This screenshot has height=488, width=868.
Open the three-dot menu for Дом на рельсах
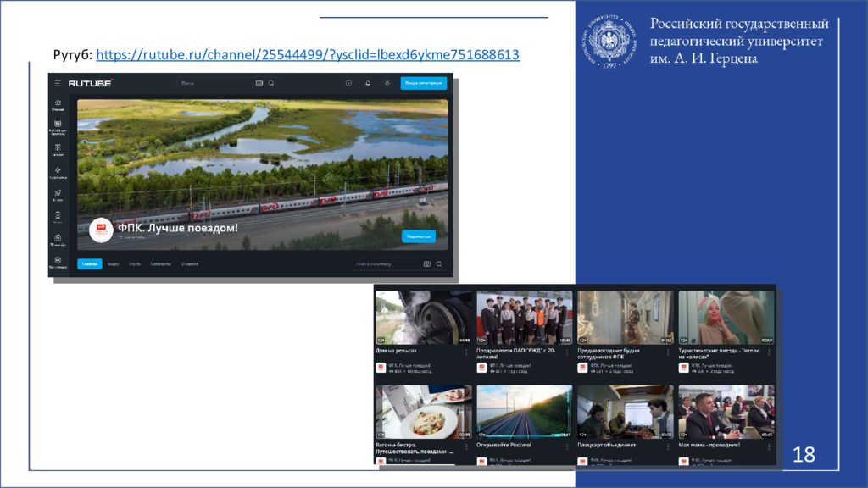pos(466,352)
